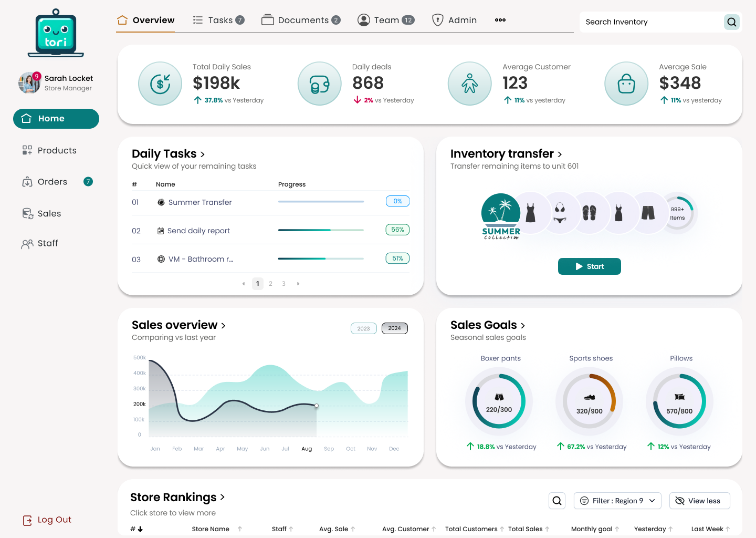Click Sarah Locket's profile avatar
Viewport: 756px width, 538px height.
(x=29, y=83)
